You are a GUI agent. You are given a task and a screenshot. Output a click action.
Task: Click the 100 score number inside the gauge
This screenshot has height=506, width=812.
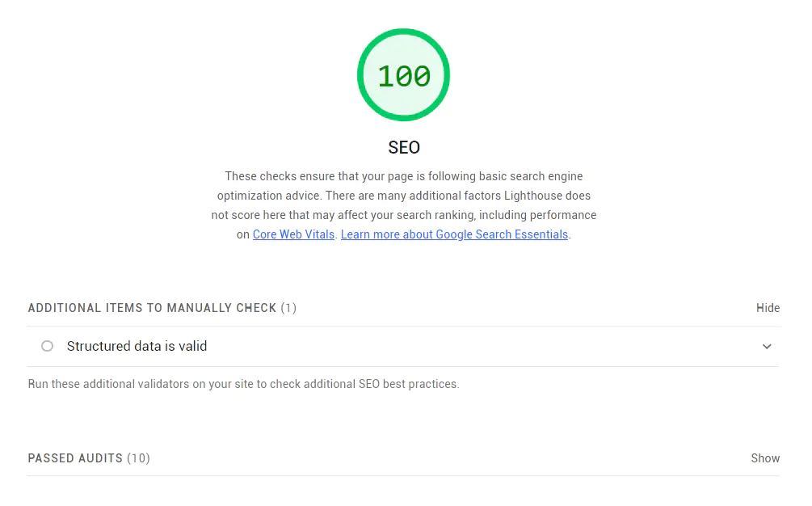click(x=404, y=74)
